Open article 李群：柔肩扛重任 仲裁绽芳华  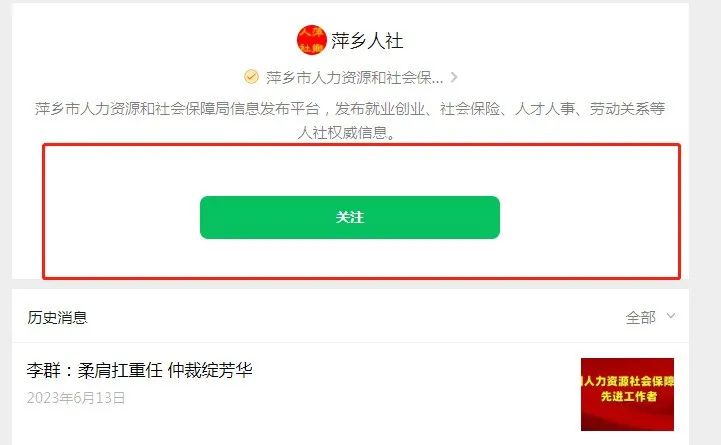pos(139,371)
